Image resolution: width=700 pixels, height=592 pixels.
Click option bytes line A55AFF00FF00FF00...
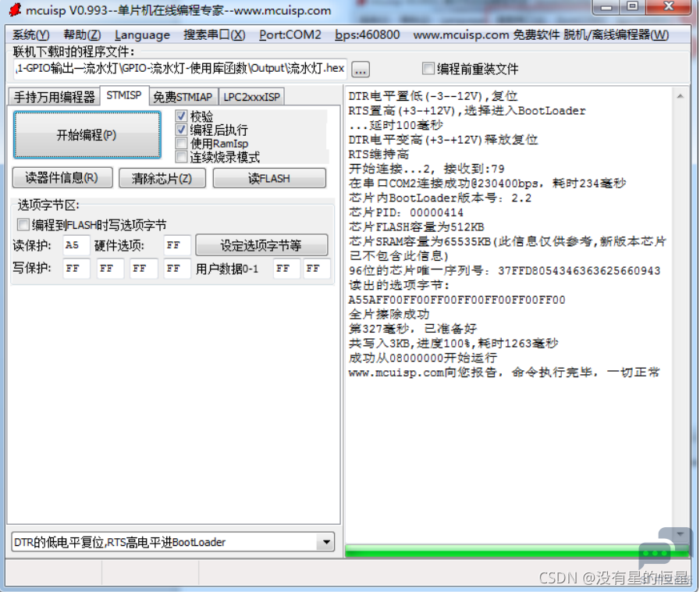click(x=457, y=299)
